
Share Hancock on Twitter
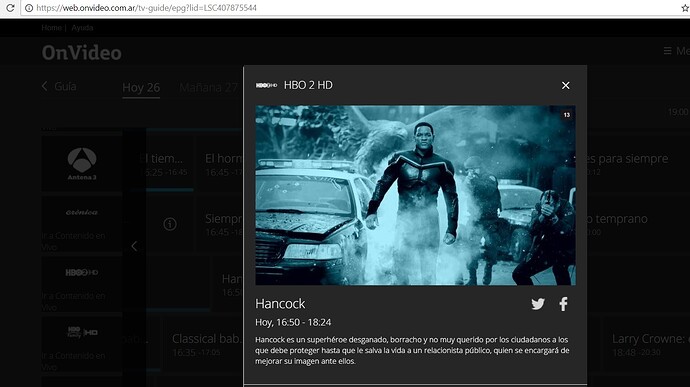click(538, 304)
